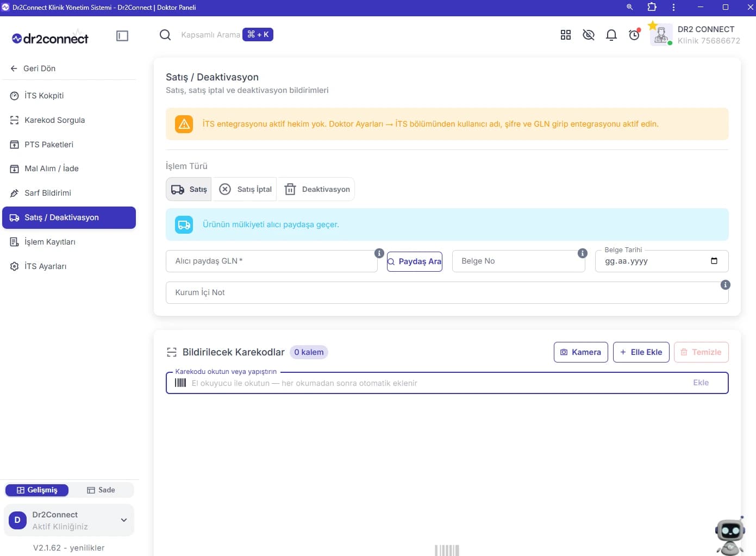Focus the Belge Tarihi date field
756x556 pixels.
click(x=662, y=261)
